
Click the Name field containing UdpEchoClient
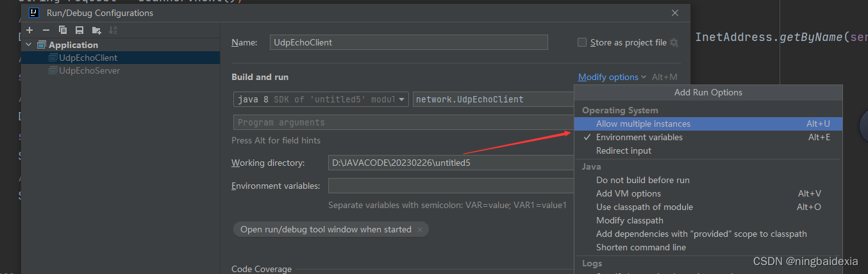pos(409,42)
